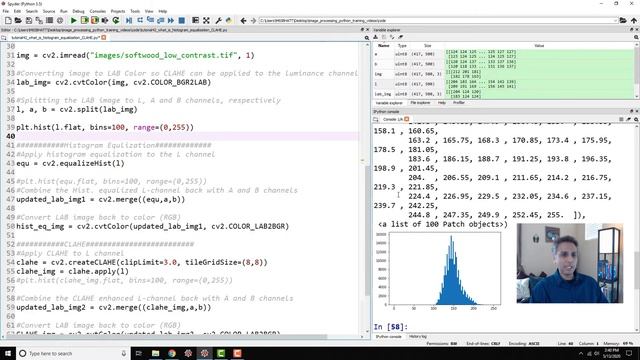Open the Tools menu
The width and height of the screenshot is (640, 360).
[135, 11]
